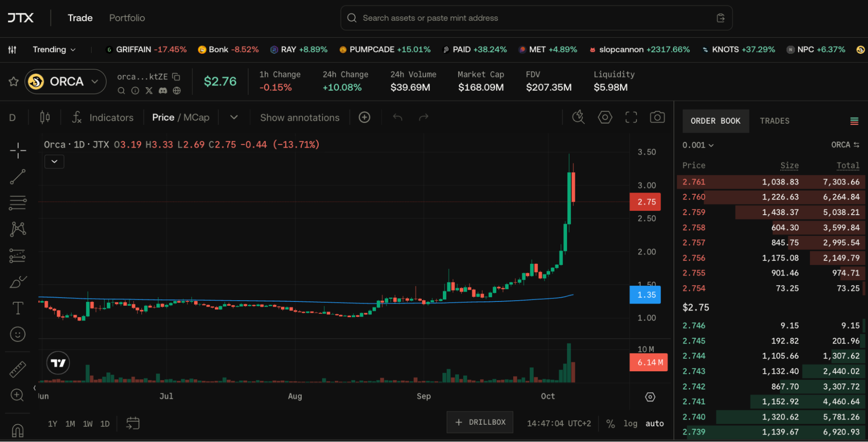Enter fullscreen chart mode

pos(631,117)
